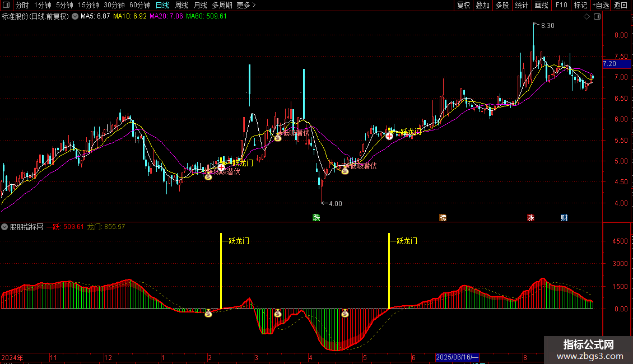Expand the 更多 periods menu
The height and width of the screenshot is (364, 633).
coord(246,5)
